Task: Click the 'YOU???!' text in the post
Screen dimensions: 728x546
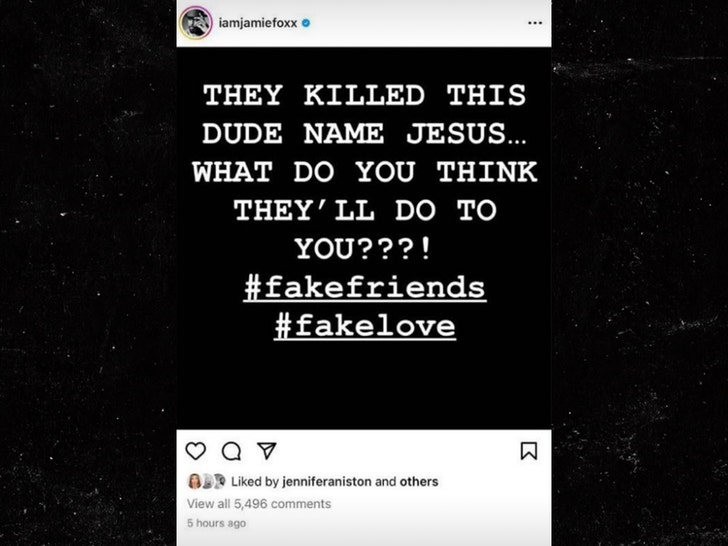Action: pyautogui.click(x=364, y=249)
